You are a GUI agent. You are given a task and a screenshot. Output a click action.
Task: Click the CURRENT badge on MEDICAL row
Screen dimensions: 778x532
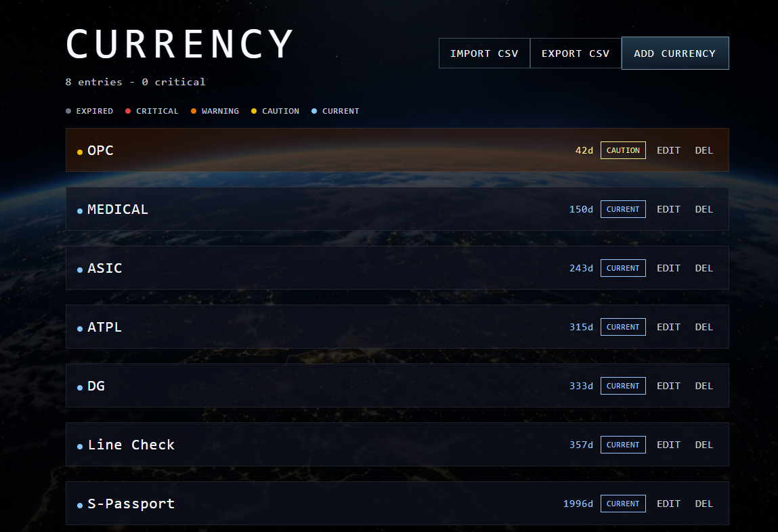[x=623, y=209]
